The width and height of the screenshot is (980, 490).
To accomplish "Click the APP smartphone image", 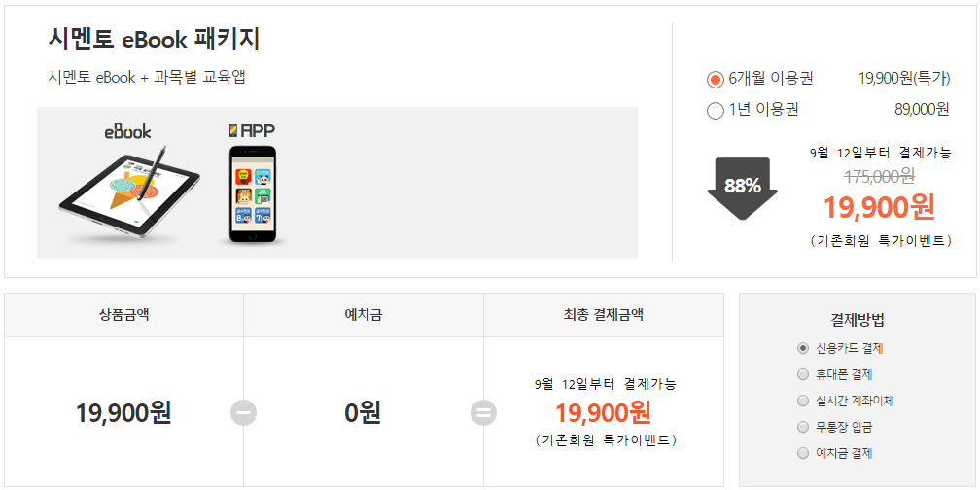I will click(252, 194).
